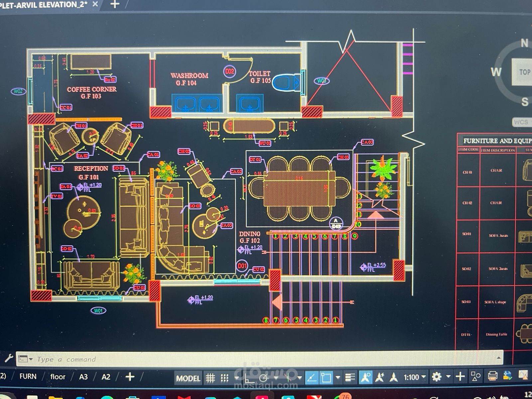Click the FURNITURE AND EQUIP table title
532x399 pixels.
(x=497, y=141)
